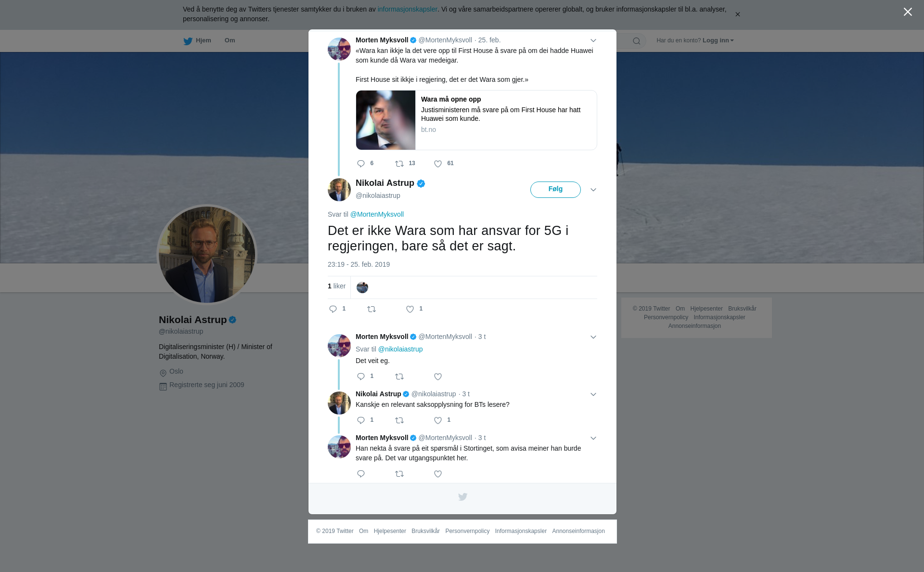Screen dimensions: 924x572
Task: Click the search magnifier icon
Action: click(637, 41)
